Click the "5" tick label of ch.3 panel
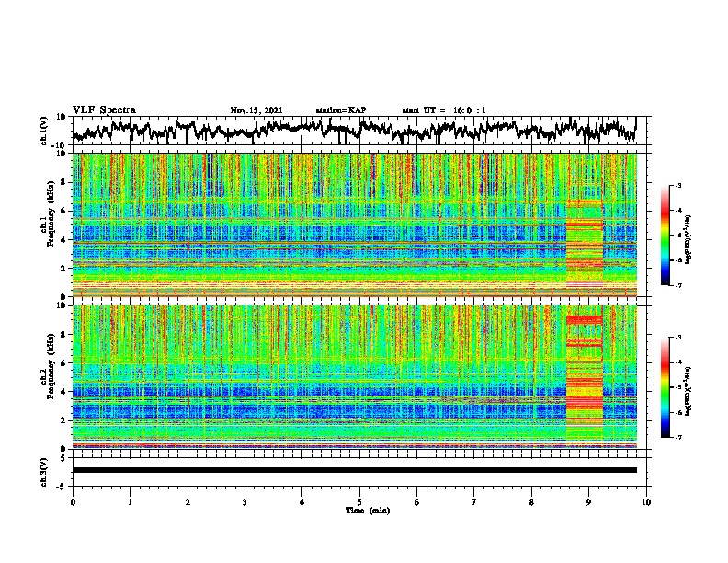Screen dimensions: 728x563 pos(63,458)
